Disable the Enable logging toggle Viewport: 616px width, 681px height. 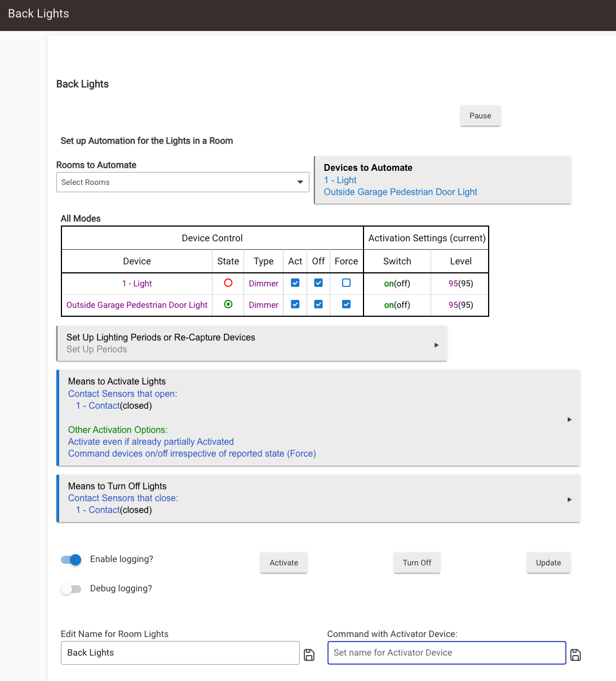pos(71,560)
